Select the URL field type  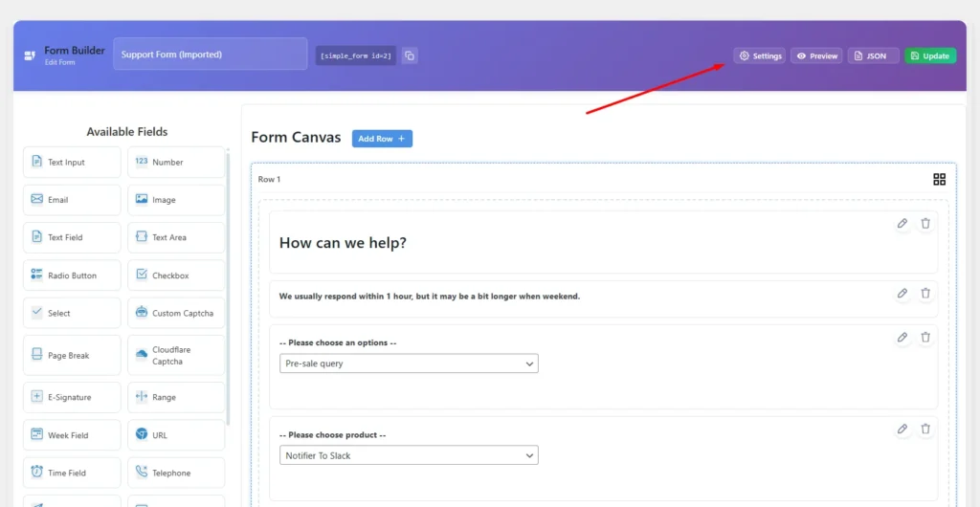click(176, 435)
